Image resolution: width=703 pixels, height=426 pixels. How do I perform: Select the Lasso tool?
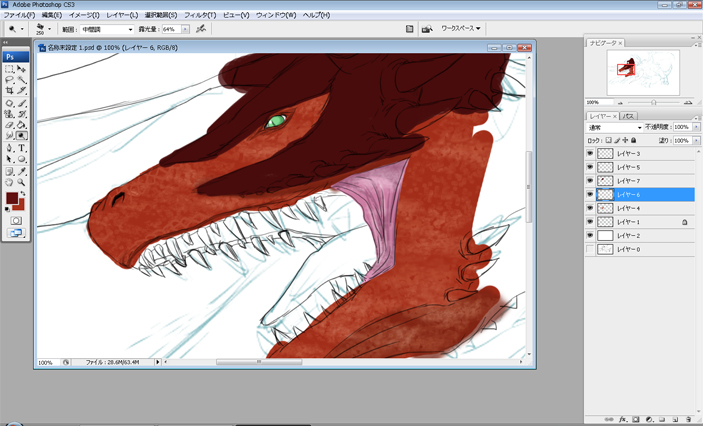(9, 80)
